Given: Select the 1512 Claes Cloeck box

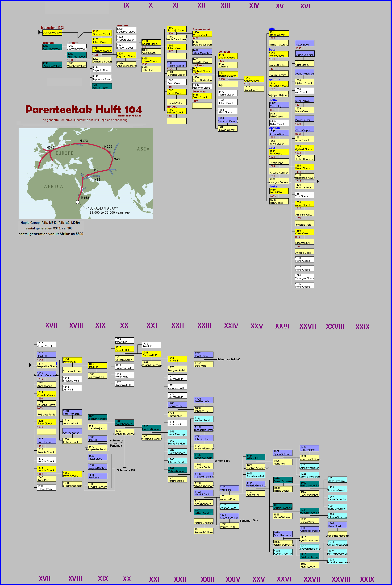Looking at the screenshot, I should click(254, 79).
